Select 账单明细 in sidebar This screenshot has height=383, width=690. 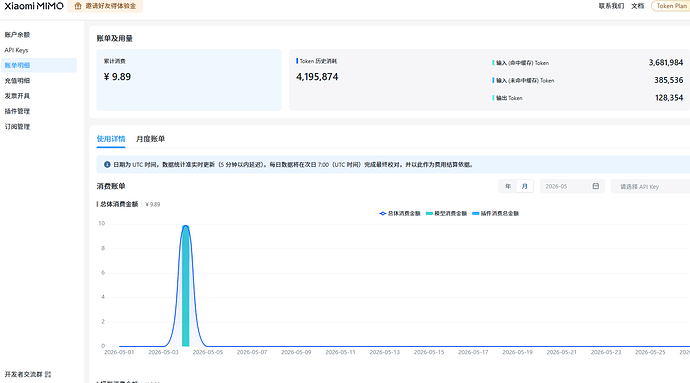coord(39,65)
